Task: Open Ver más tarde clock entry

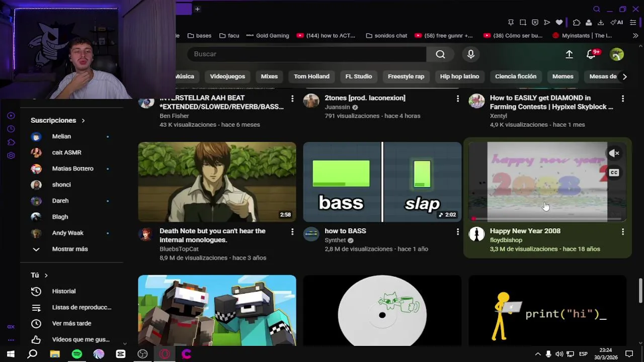Action: (71, 323)
